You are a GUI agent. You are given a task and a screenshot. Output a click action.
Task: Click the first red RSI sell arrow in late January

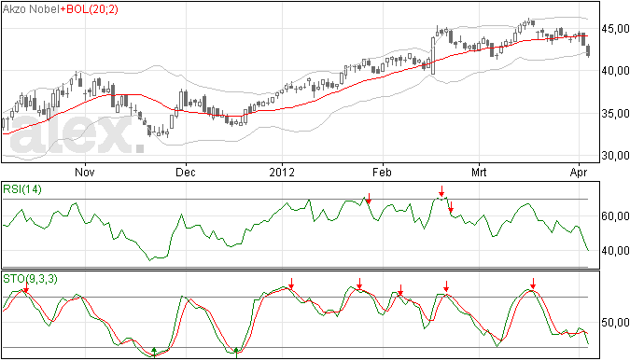pyautogui.click(x=369, y=199)
